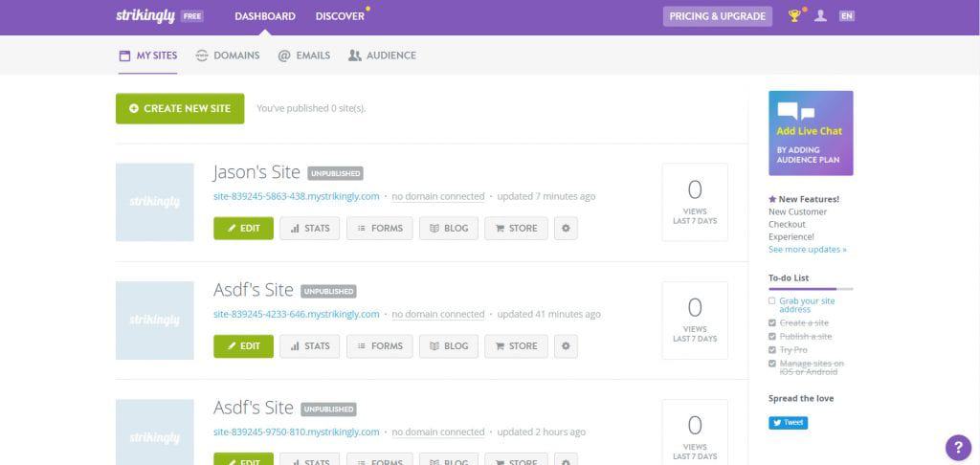Open link site-839245-5863-438.mystrikingly.com
This screenshot has width=980, height=465.
coord(297,196)
